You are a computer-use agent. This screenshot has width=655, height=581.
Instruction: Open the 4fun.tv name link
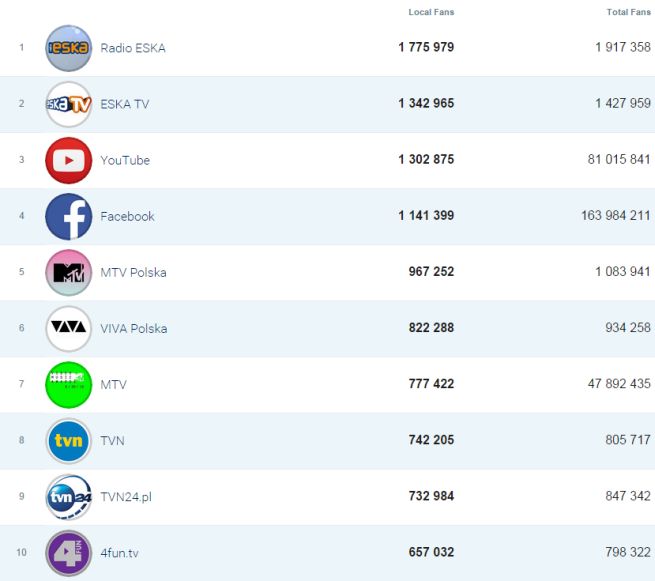point(120,553)
